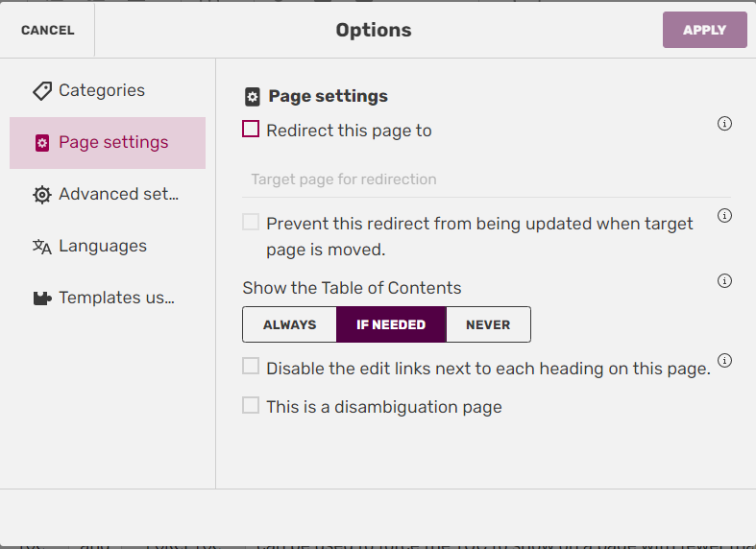Image resolution: width=756 pixels, height=549 pixels.
Task: Open info icon for Table of Contents
Action: [x=725, y=281]
